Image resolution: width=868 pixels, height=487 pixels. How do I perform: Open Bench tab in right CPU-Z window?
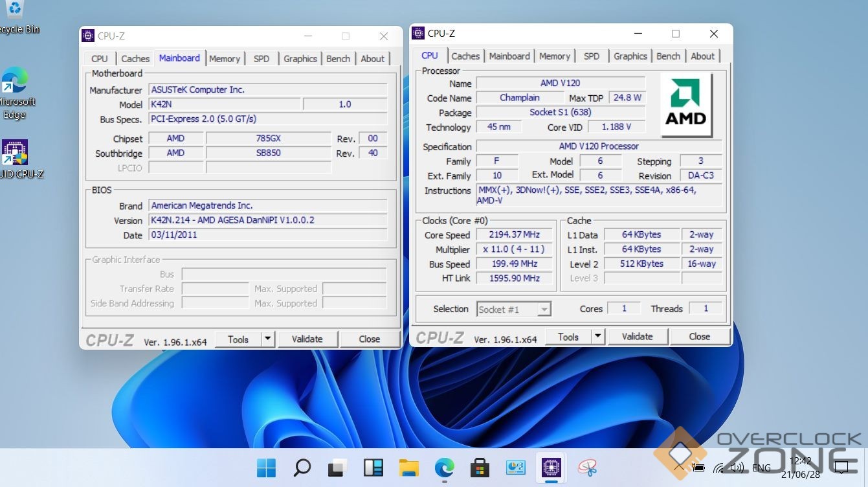668,56
